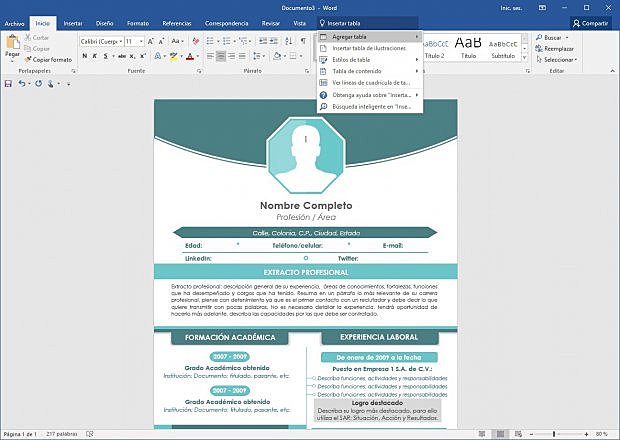Apply the red font color button
Viewport: 620px width, 440px height.
[190, 56]
